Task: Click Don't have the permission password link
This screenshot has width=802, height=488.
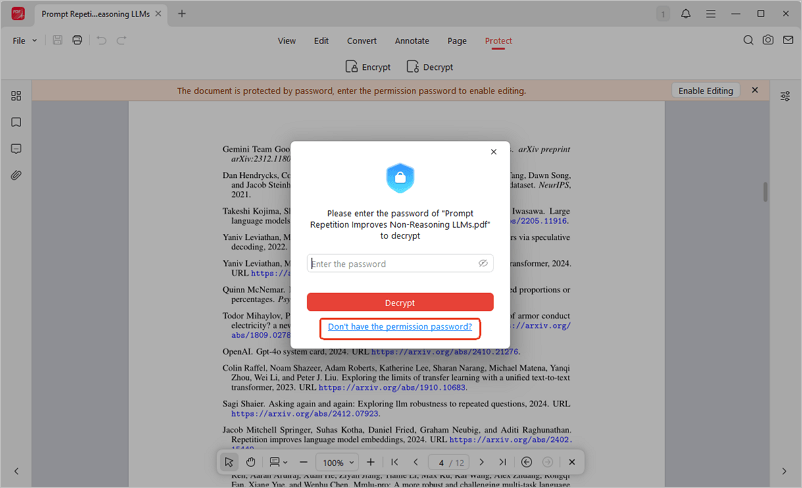Action: click(x=400, y=327)
